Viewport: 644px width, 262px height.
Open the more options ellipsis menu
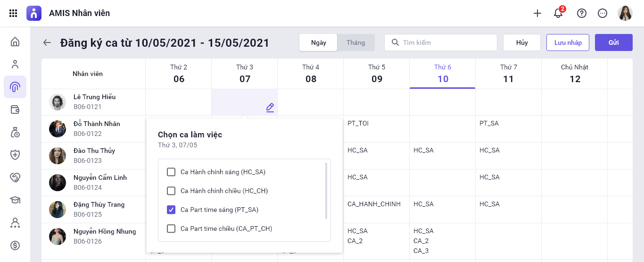pos(603,13)
